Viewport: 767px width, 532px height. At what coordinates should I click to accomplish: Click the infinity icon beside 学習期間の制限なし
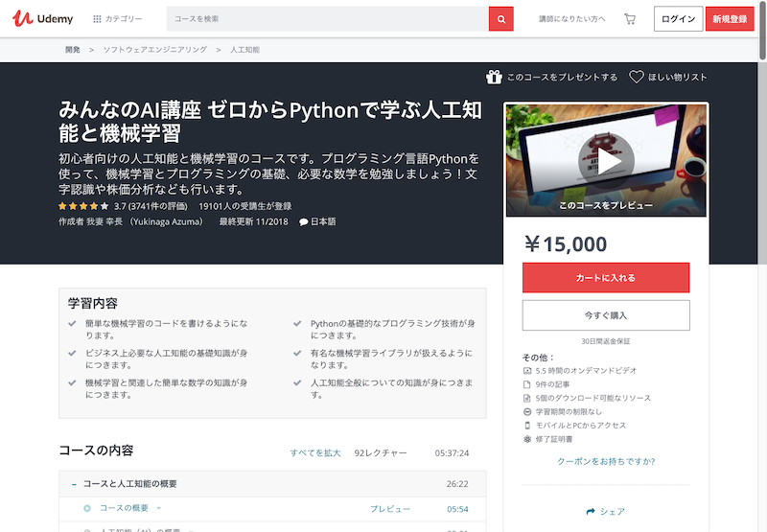point(526,412)
